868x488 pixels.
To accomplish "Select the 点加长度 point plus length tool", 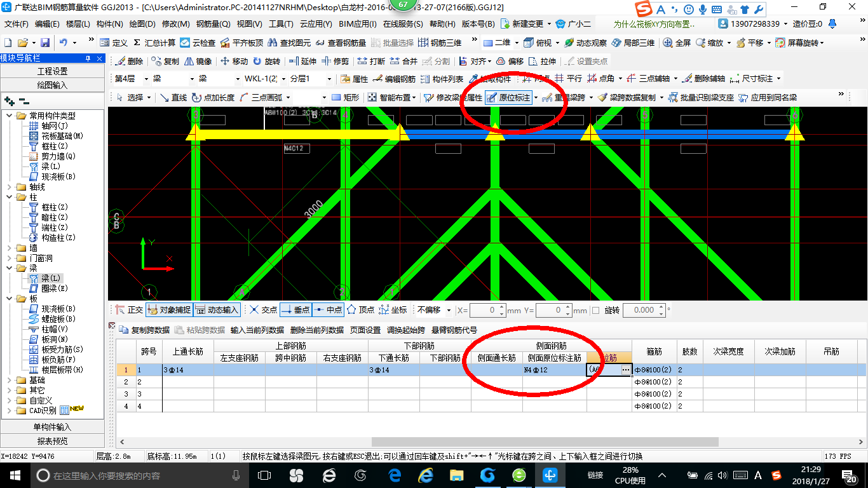I will tap(214, 97).
